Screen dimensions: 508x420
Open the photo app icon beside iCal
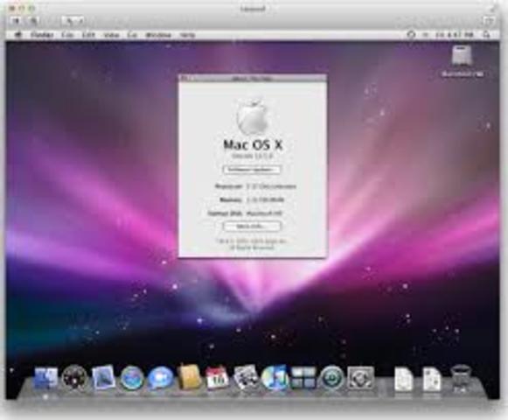(x=246, y=377)
